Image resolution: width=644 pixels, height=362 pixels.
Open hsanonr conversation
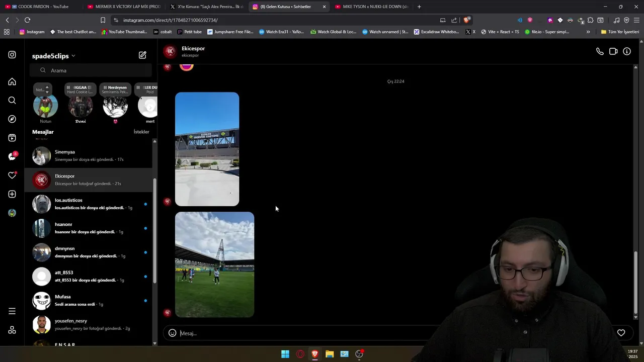click(x=89, y=228)
